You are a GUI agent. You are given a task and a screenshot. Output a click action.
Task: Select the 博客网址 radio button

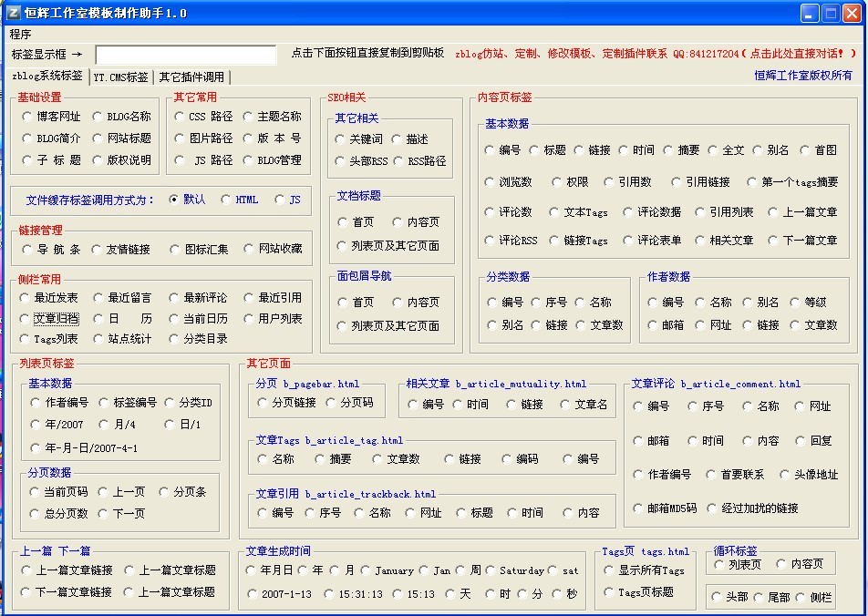(x=27, y=117)
